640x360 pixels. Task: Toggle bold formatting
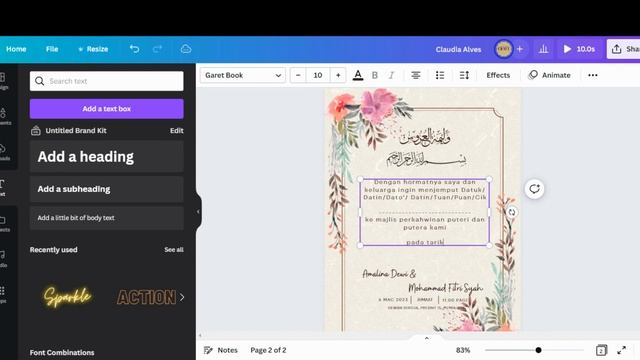[x=375, y=75]
